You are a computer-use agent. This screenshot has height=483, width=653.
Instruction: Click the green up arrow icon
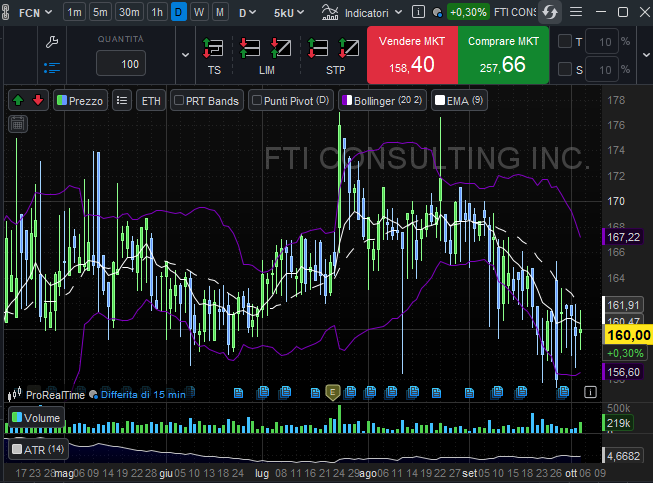[x=18, y=100]
